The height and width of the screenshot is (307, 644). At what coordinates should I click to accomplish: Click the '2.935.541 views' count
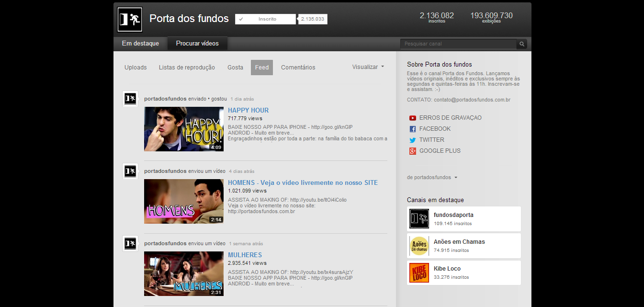click(247, 263)
